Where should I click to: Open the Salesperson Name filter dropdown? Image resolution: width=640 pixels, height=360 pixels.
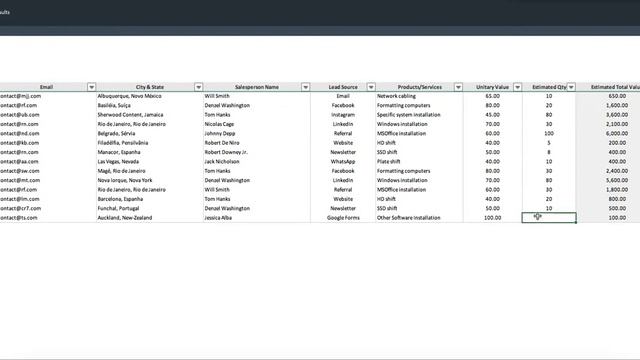tap(305, 87)
